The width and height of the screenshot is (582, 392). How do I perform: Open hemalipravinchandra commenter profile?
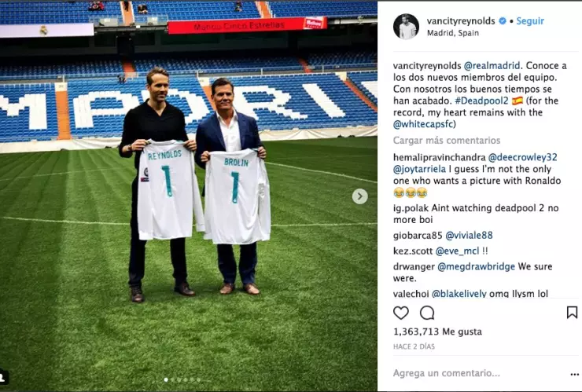(439, 157)
